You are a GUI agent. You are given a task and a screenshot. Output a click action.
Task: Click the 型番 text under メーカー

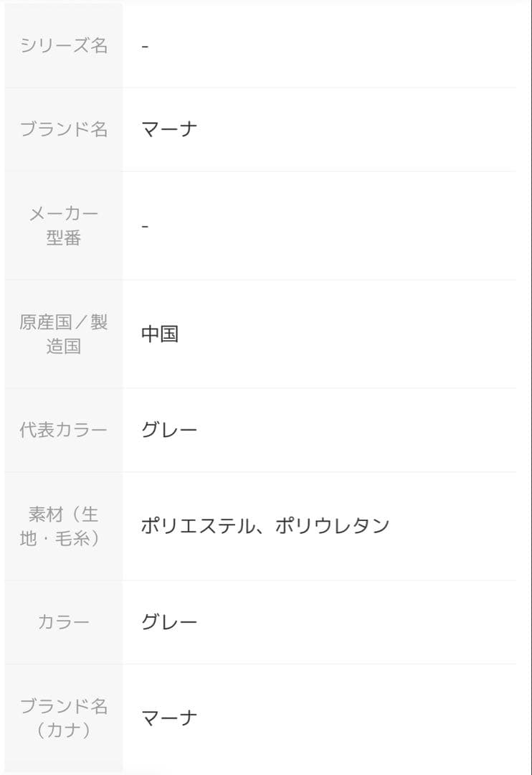point(64,238)
